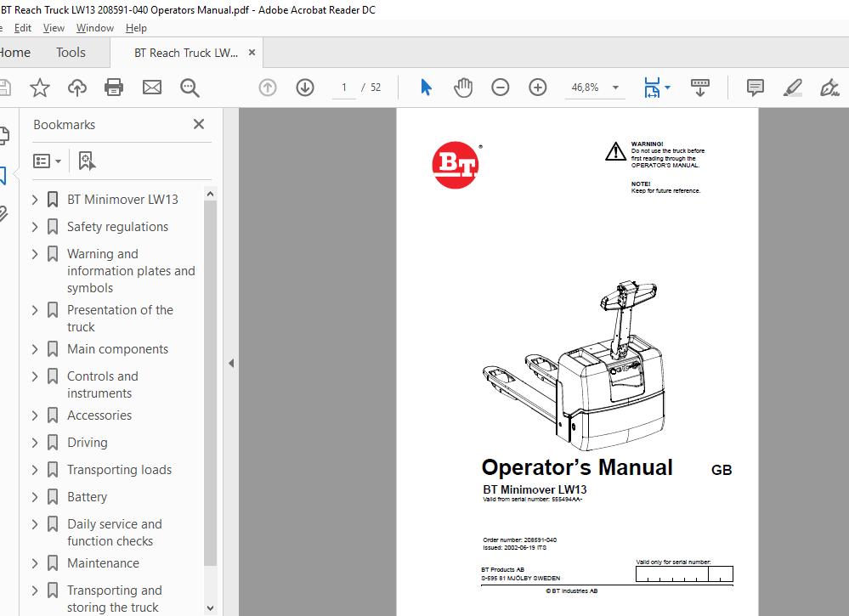Click the page number input field
The height and width of the screenshot is (616, 849).
(x=344, y=88)
